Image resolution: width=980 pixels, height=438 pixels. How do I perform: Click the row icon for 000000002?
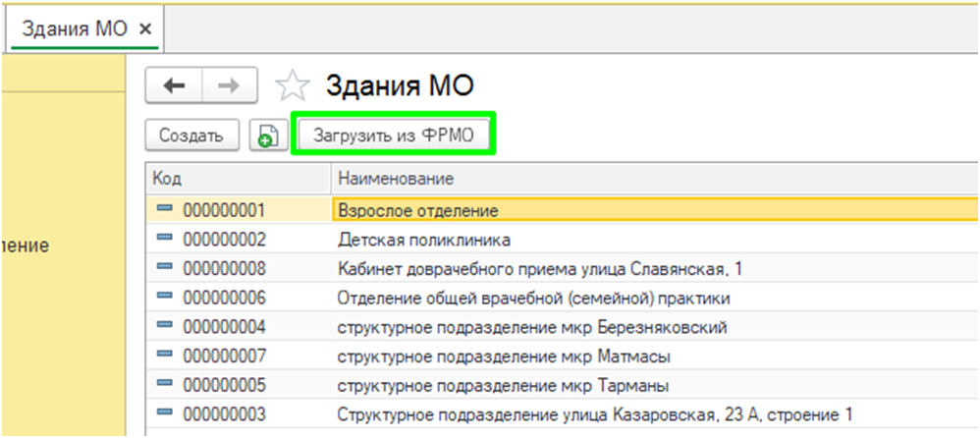[x=165, y=239]
